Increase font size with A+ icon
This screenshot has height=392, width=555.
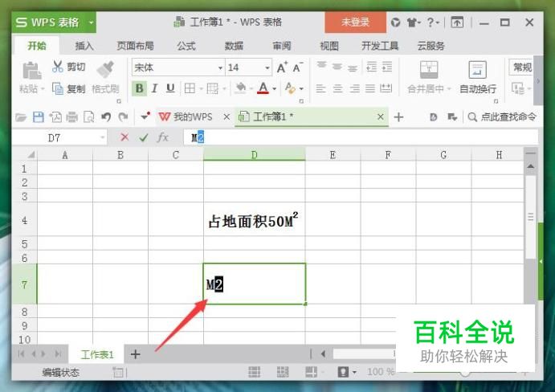[282, 67]
